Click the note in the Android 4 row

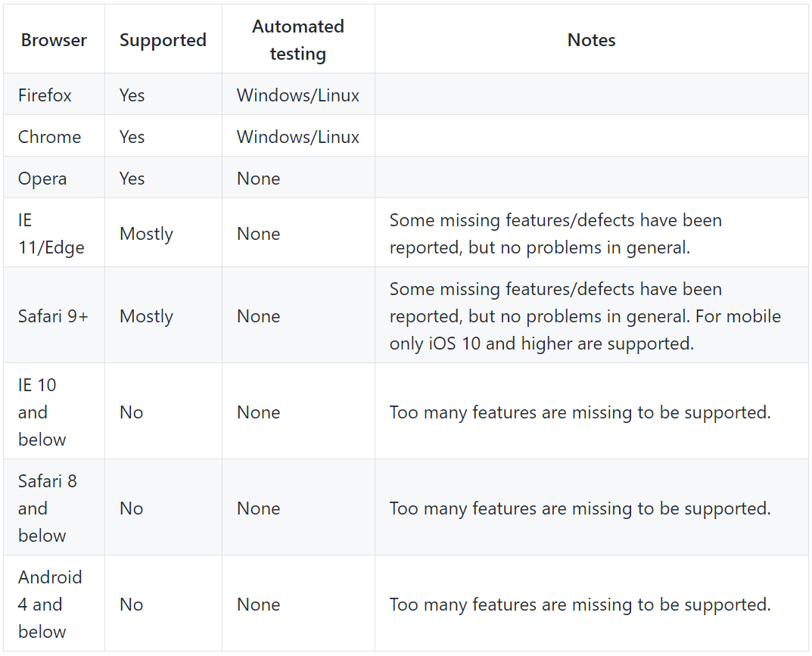point(580,605)
